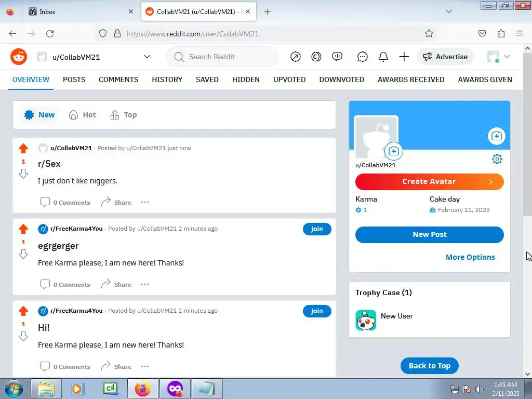
Task: Sort posts by New
Action: [39, 115]
